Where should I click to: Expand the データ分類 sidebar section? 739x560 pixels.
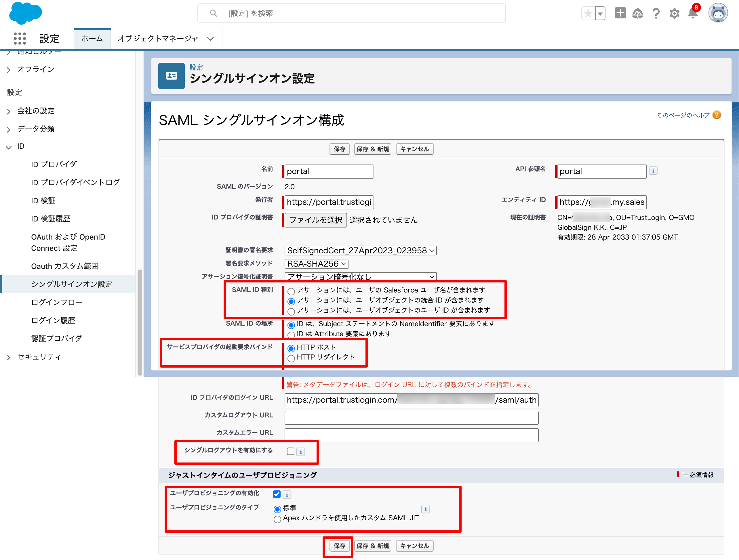(x=9, y=129)
